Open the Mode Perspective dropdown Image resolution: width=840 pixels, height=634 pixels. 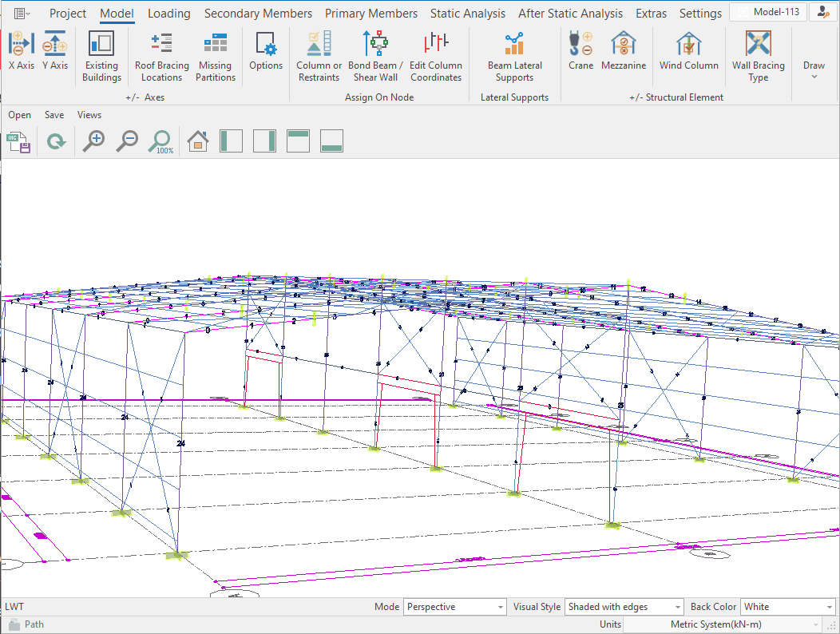(x=454, y=607)
